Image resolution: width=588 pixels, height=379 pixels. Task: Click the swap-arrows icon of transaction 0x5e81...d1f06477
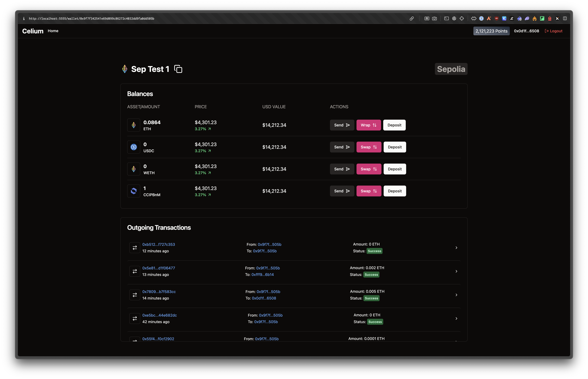[x=135, y=271]
